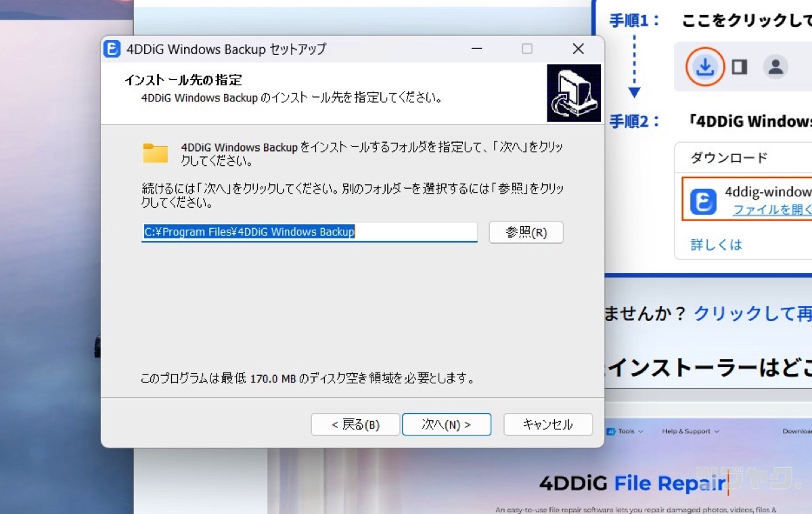Cancel the setup with キャンセル

(x=548, y=425)
